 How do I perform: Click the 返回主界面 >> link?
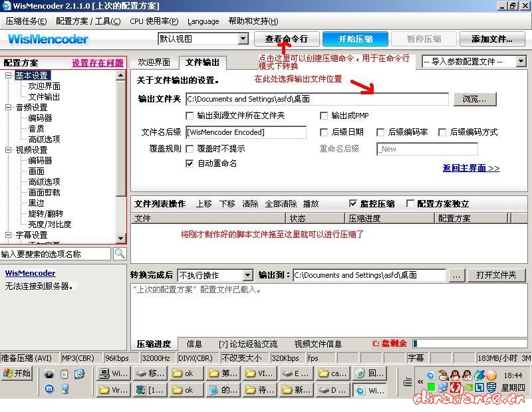point(471,168)
